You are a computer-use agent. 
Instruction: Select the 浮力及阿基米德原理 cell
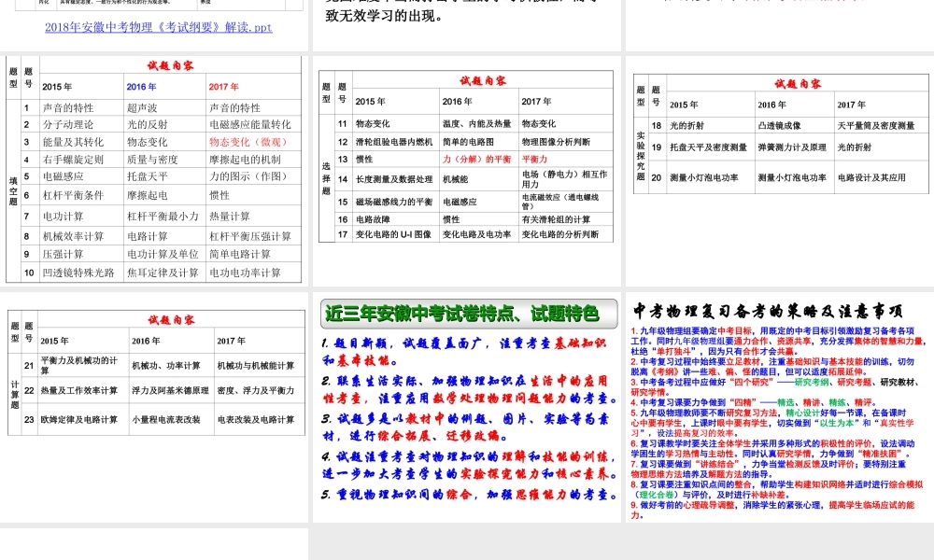170,390
